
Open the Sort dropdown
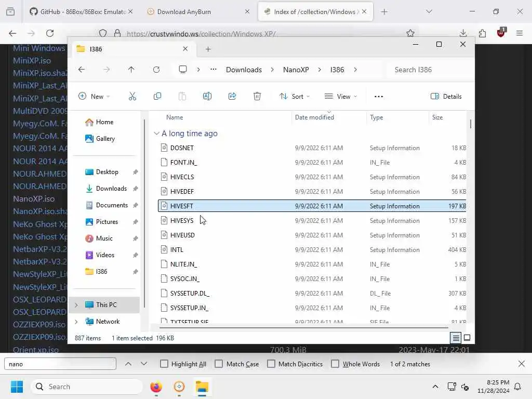pos(295,96)
